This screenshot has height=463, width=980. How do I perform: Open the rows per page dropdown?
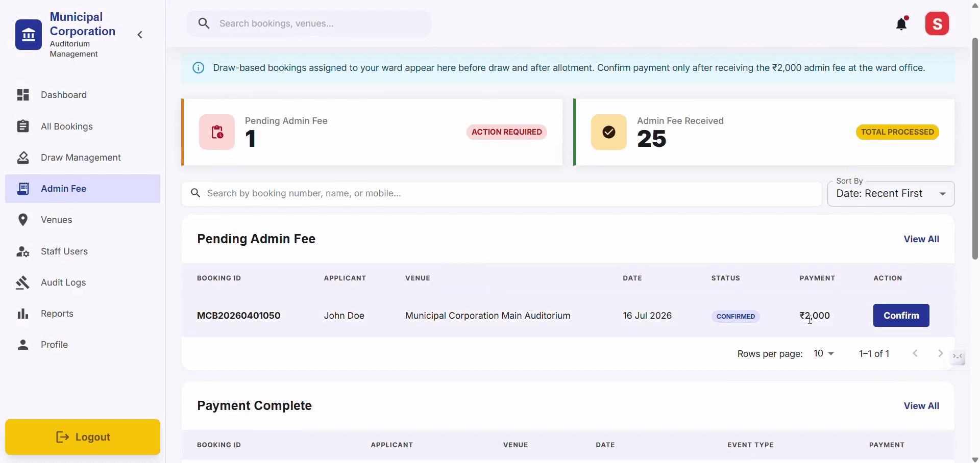click(823, 353)
